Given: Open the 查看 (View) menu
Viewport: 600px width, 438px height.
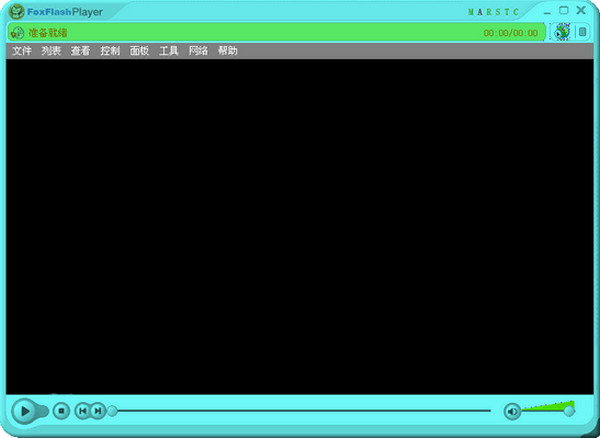Looking at the screenshot, I should 80,51.
